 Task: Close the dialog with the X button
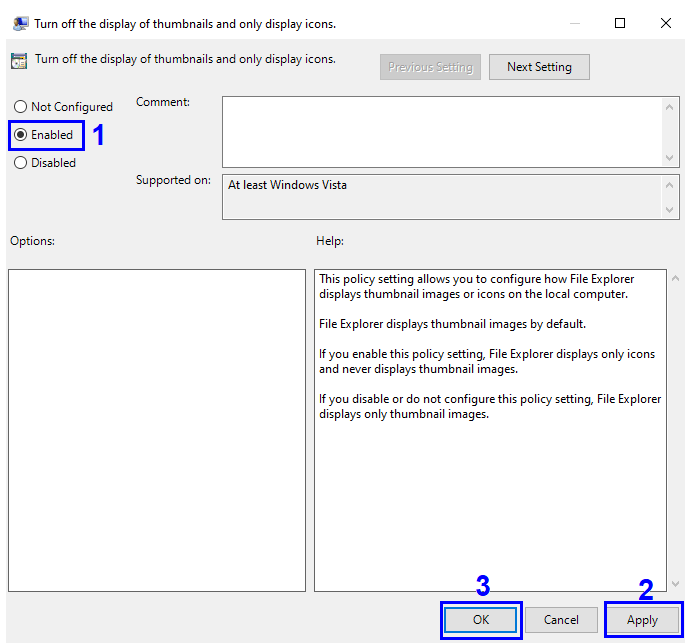pos(666,23)
